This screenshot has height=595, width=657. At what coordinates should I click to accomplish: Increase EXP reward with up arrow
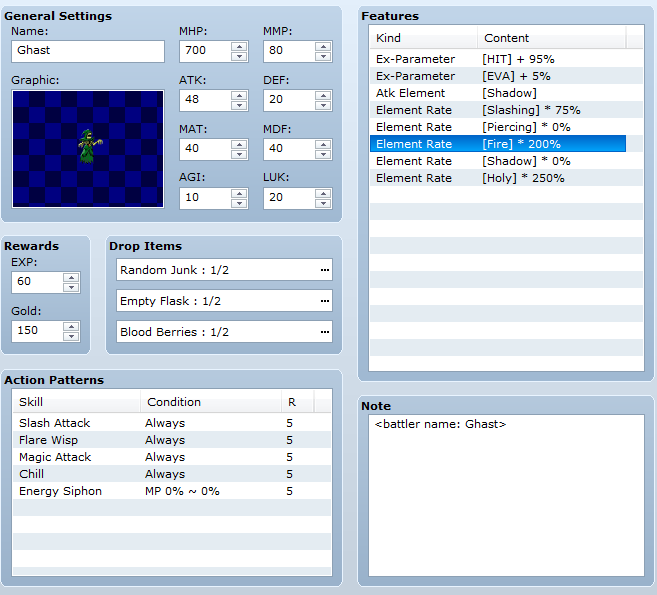pyautogui.click(x=70, y=276)
